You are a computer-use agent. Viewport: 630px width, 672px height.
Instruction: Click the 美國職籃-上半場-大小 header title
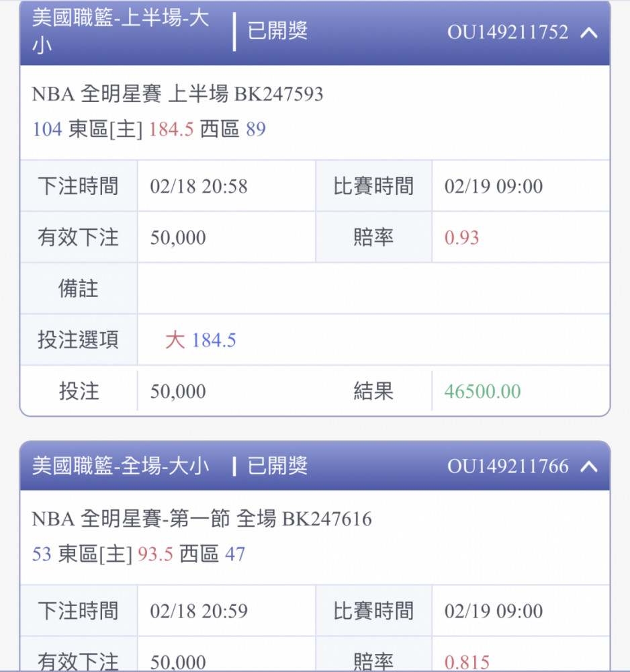tap(120, 32)
